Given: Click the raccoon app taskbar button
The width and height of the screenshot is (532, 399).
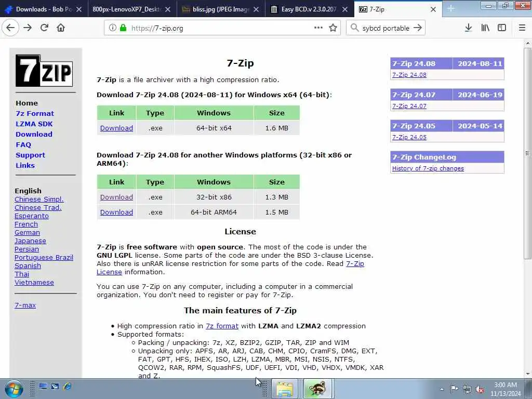Looking at the screenshot, I should 317,389.
